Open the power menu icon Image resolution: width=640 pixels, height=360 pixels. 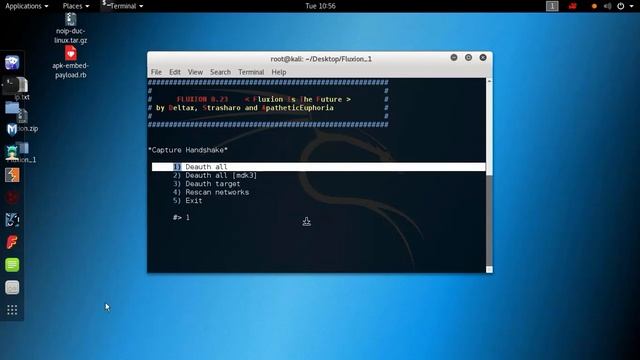620,6
